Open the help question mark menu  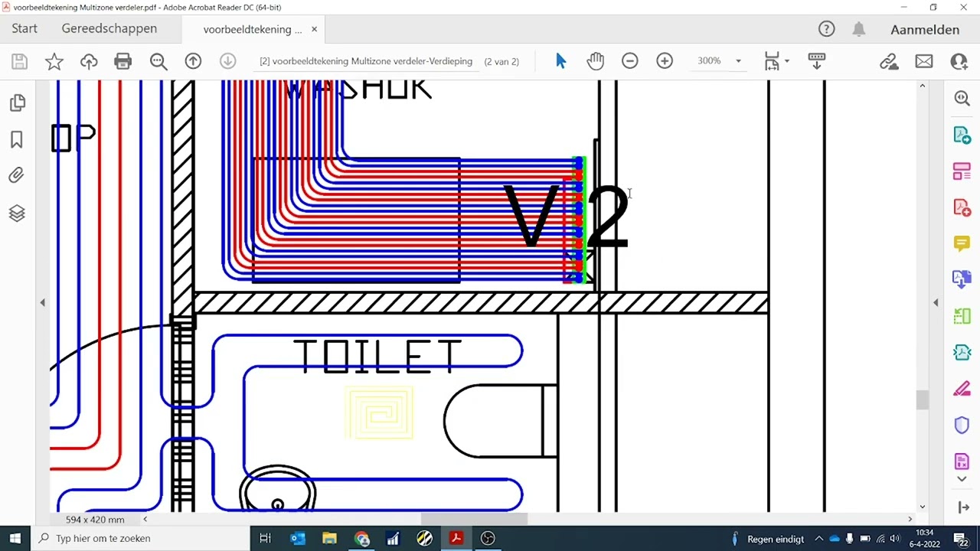point(826,29)
